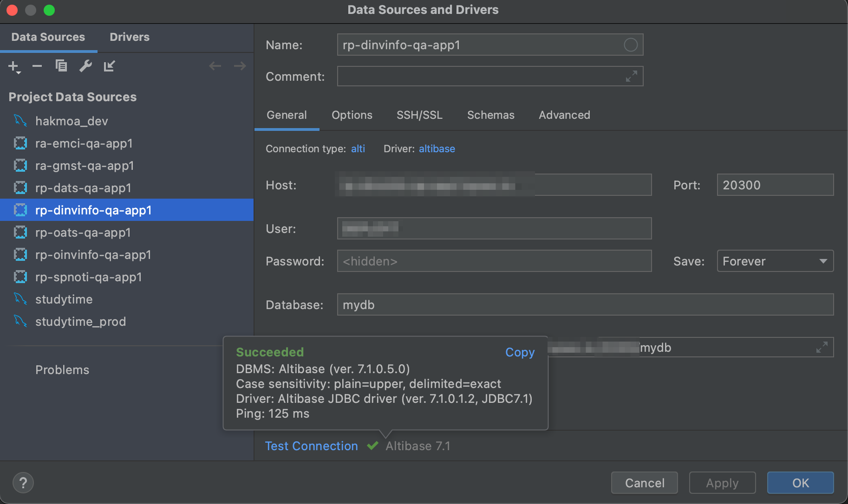Switch to the Drivers tab
Viewport: 848px width, 504px height.
coord(130,37)
